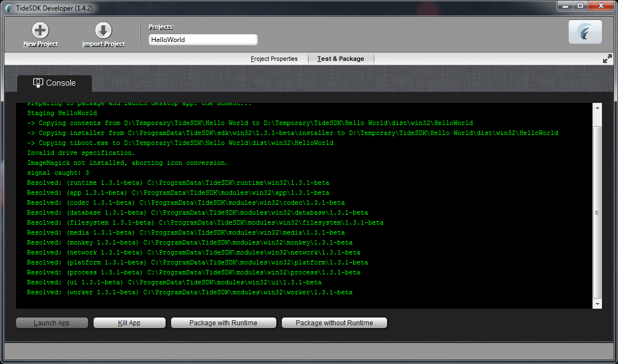Screen dimensions: 618x364
Task: Click the Kill App button
Action: (x=129, y=323)
